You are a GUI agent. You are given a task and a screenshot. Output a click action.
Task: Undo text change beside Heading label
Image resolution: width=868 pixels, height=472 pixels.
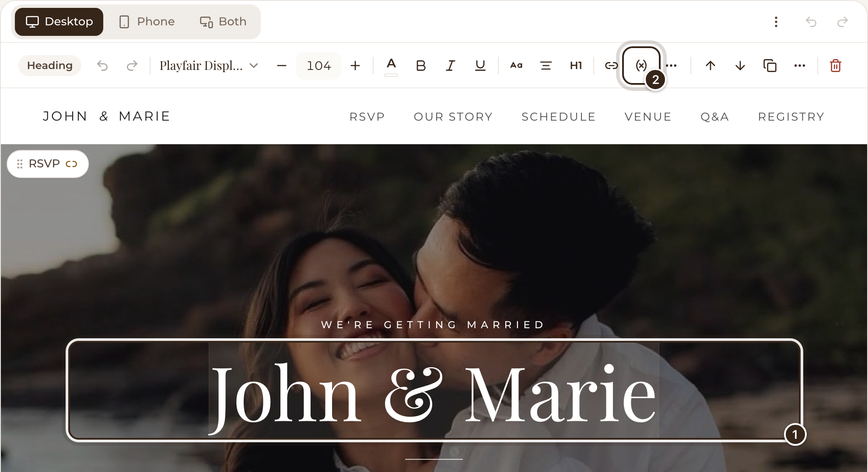pyautogui.click(x=102, y=66)
